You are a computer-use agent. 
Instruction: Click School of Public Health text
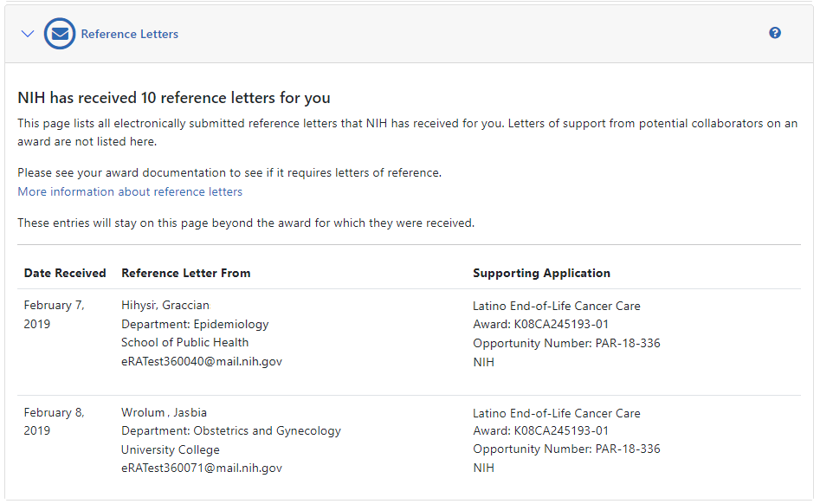click(x=184, y=342)
